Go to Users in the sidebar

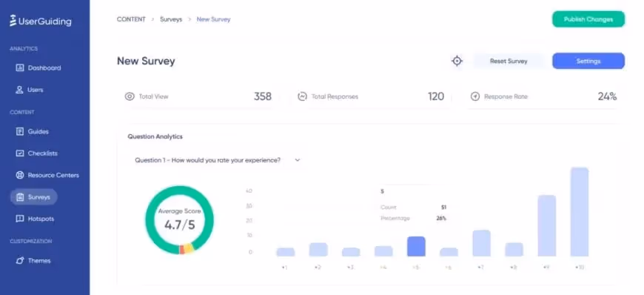tap(29, 90)
